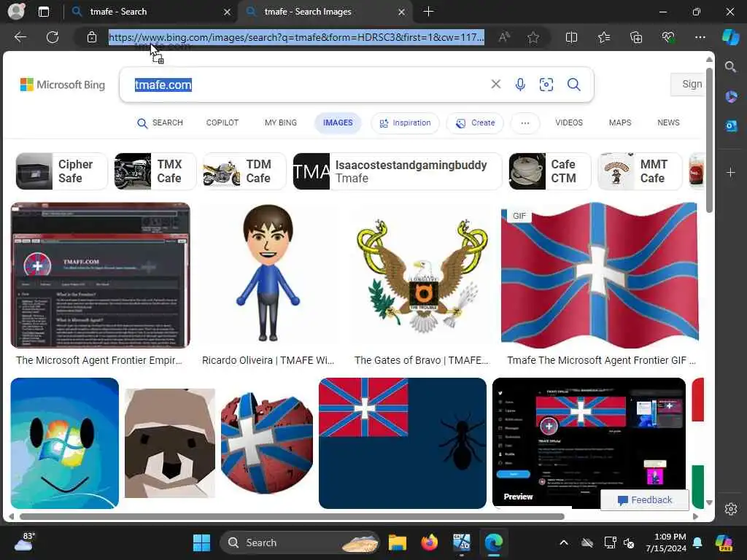Open the VIDEOS tab
747x560 pixels.
click(569, 122)
